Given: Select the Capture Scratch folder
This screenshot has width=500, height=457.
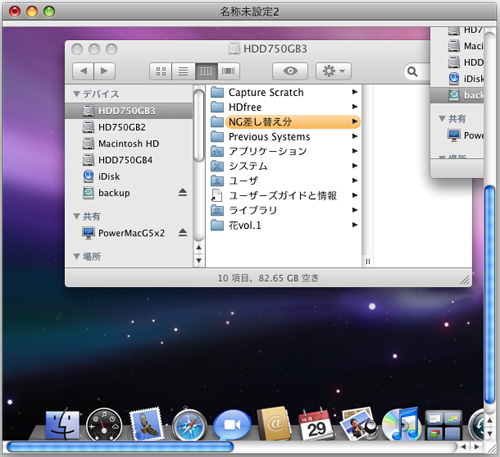Looking at the screenshot, I should click(x=285, y=92).
